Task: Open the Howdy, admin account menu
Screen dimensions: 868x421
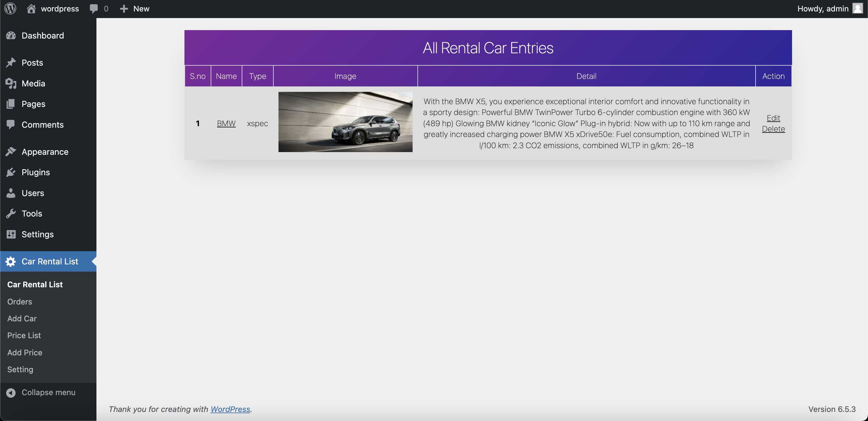Action: tap(830, 9)
